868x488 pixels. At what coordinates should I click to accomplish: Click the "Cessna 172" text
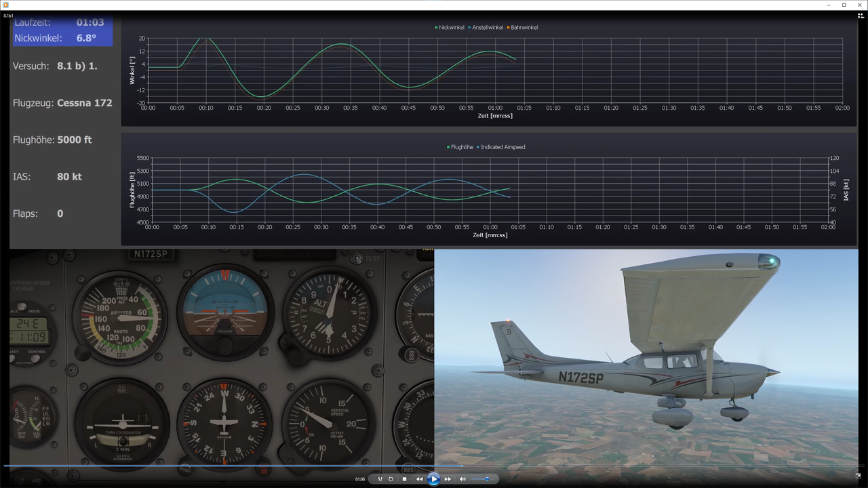[x=85, y=103]
